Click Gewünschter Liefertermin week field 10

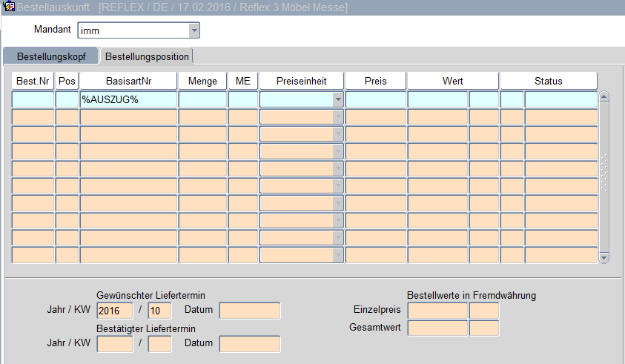pyautogui.click(x=159, y=310)
